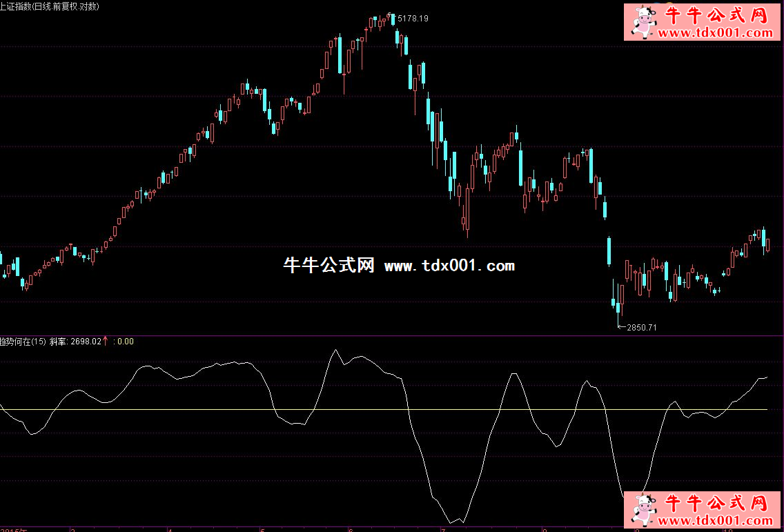
Task: Click the 5178.19 high price label
Action: (x=412, y=19)
